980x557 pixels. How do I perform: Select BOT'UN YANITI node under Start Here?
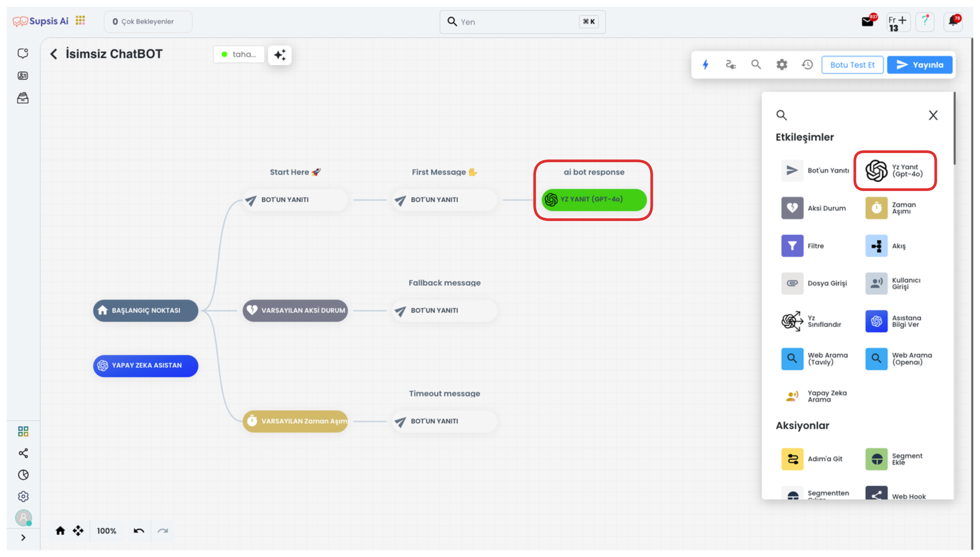pyautogui.click(x=295, y=200)
